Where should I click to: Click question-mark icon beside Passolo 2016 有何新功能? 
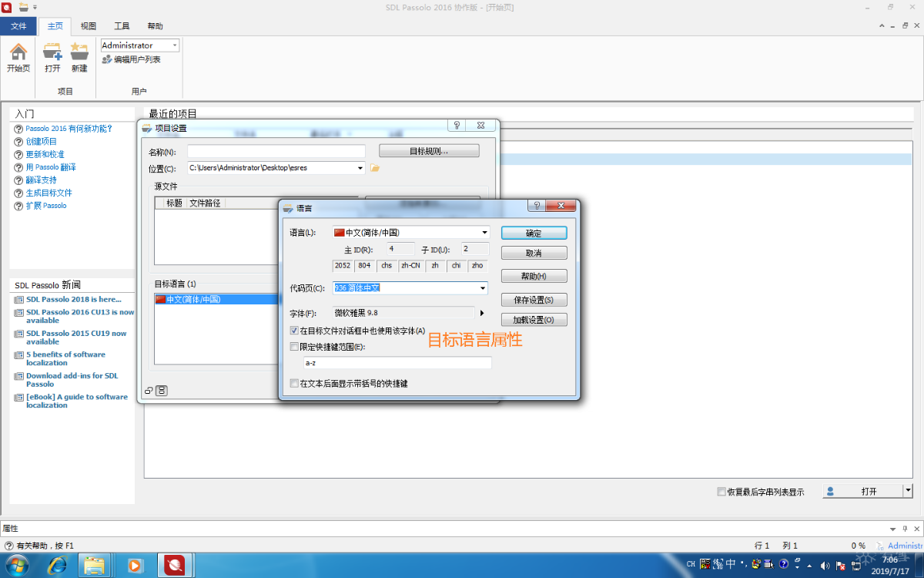19,129
